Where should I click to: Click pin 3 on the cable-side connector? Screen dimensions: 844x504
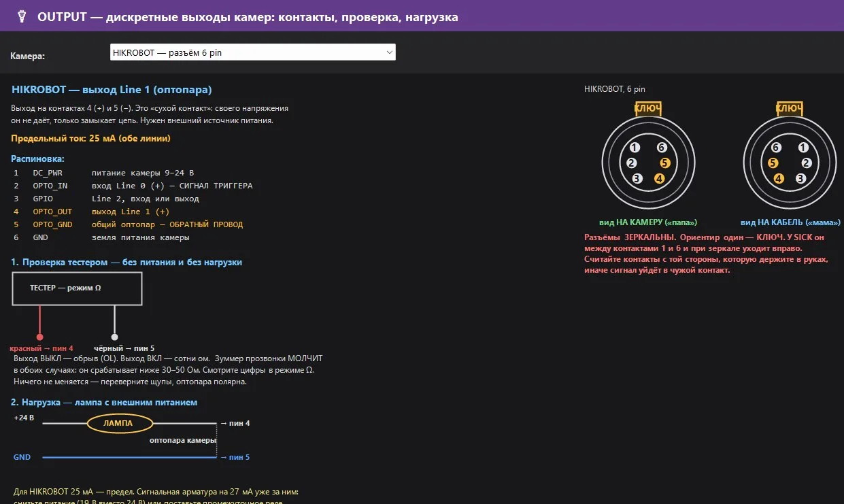tap(800, 179)
